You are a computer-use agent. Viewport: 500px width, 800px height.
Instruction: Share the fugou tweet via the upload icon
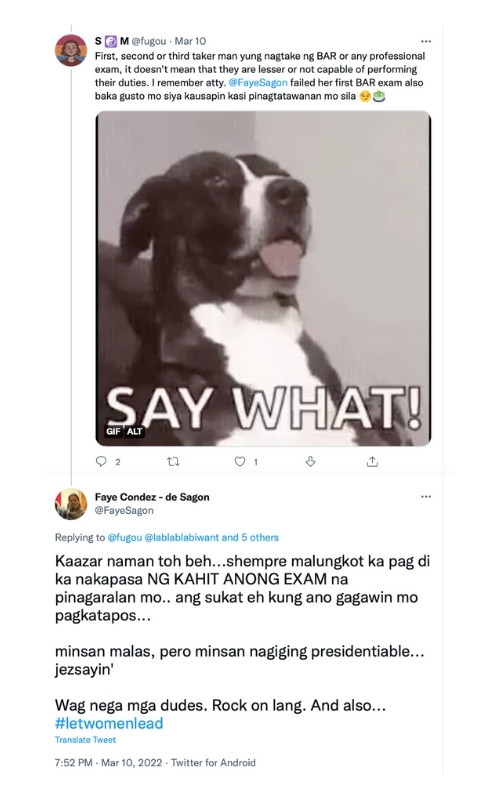pos(372,461)
